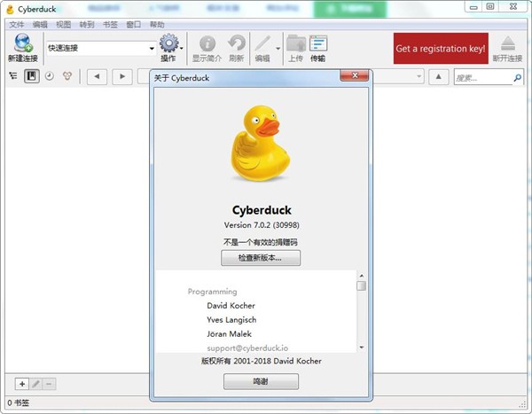Image resolution: width=532 pixels, height=414 pixels.
Task: Open the dropdown arrow beside Edit (编辑)
Action: coord(278,48)
